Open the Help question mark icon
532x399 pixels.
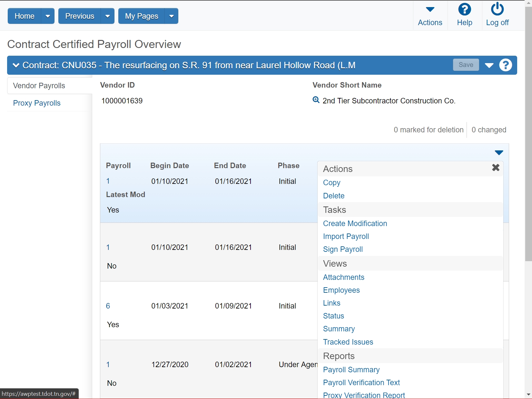tap(464, 10)
